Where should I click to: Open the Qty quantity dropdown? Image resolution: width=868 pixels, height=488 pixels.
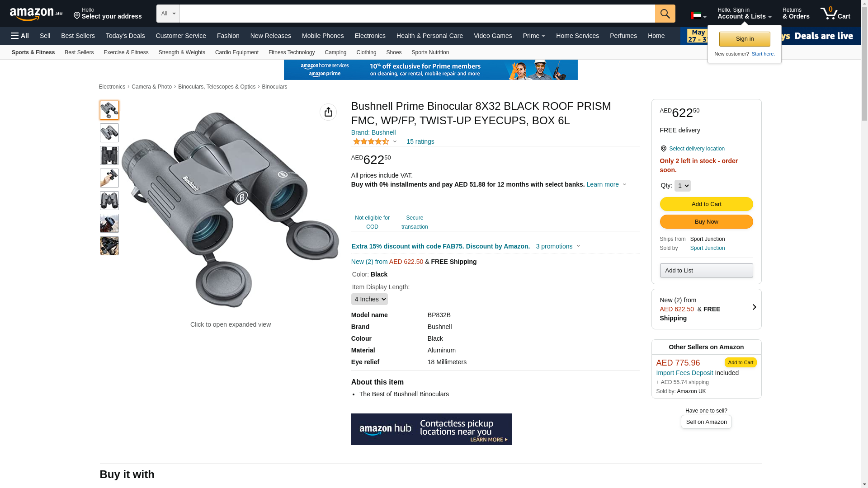tap(682, 186)
